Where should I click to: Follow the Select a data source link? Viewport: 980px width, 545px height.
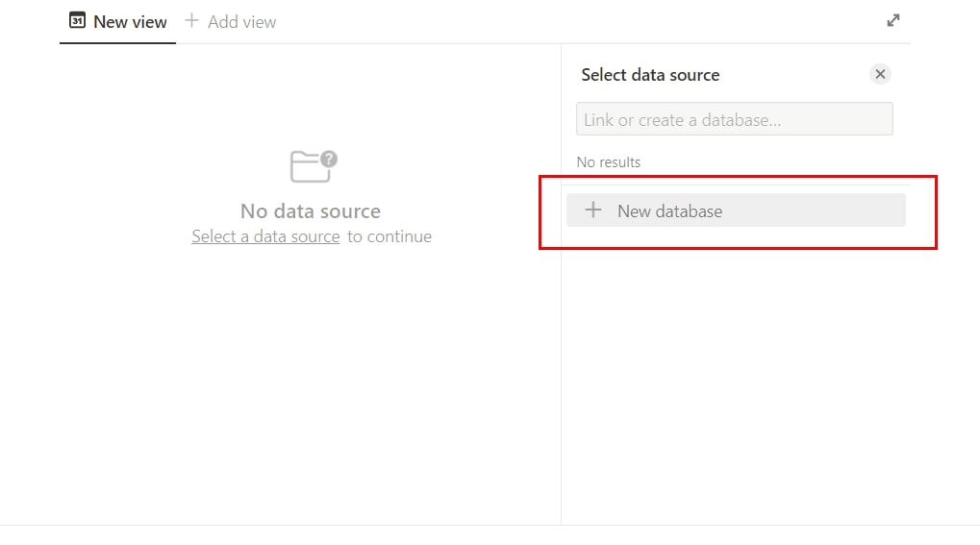tap(265, 236)
